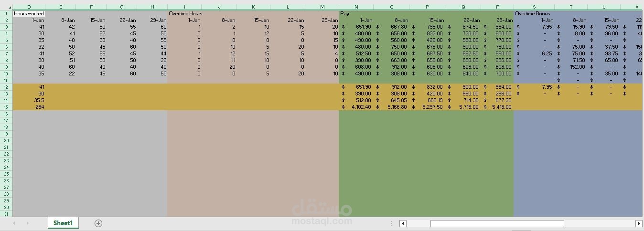Screen dimensions: 644x231
Task: Click the 'Overtime Hours' heading cell
Action: click(185, 13)
